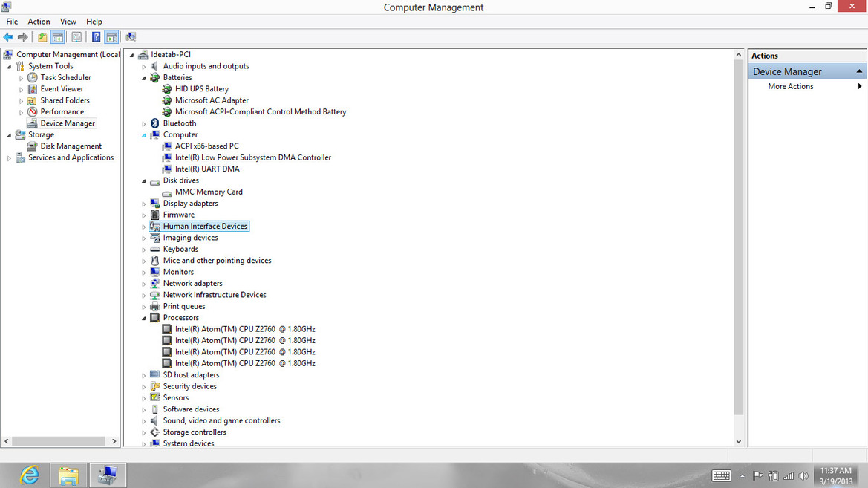Collapse the Processors category

[144, 319]
